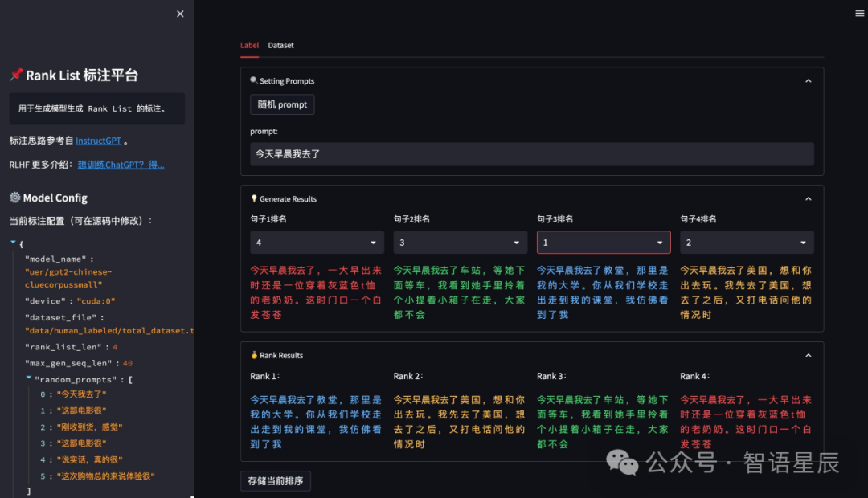Image resolution: width=868 pixels, height=498 pixels.
Task: Click the blue sentence 3 generated text
Action: (x=603, y=292)
